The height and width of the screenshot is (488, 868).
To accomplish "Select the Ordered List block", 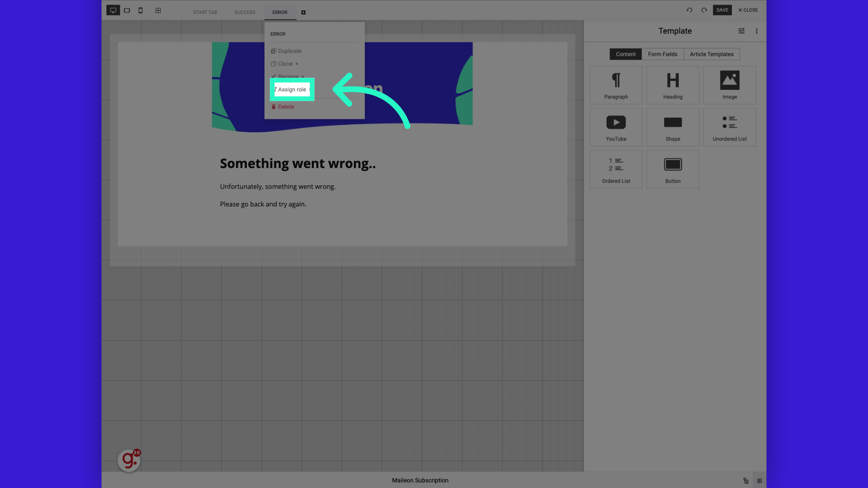I will (616, 169).
